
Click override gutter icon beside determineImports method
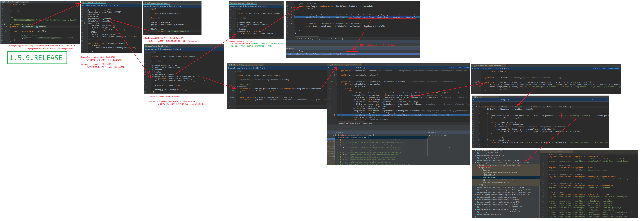290,24
